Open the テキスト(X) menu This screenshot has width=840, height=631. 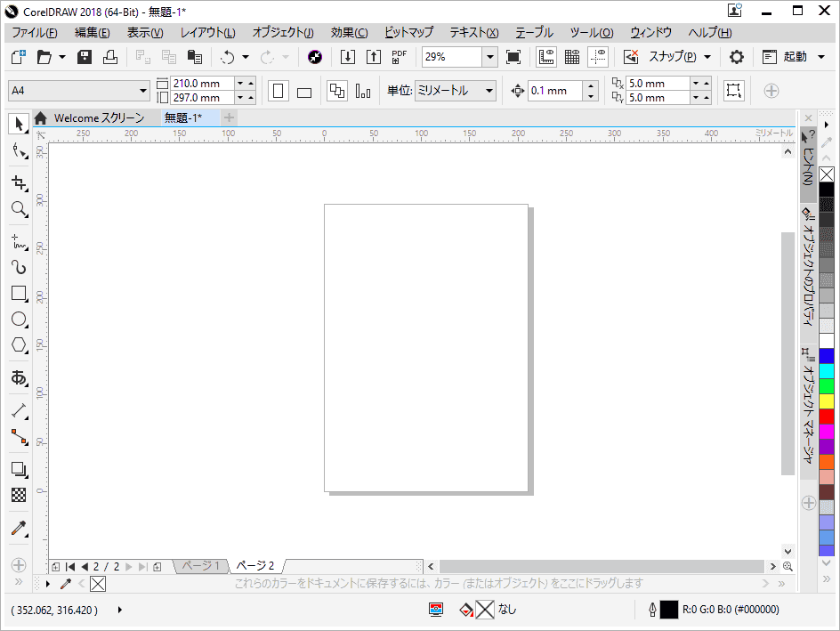click(x=474, y=33)
